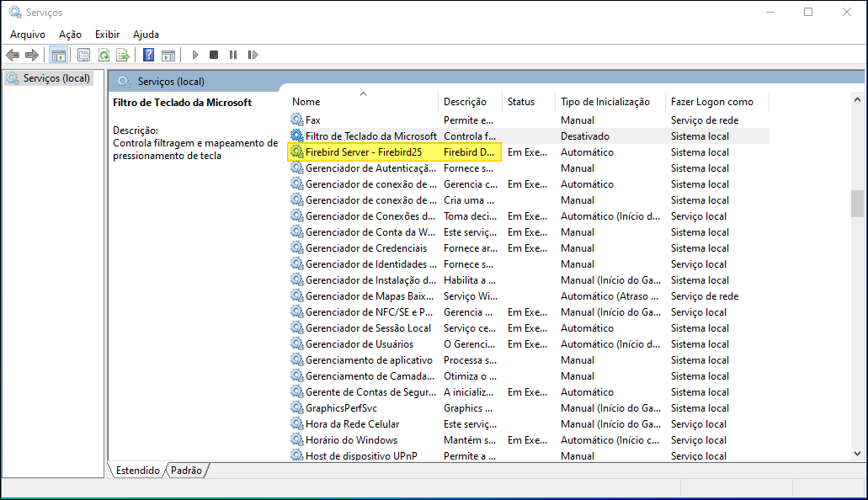Select Gerenciamento de aplicativo service
Image resolution: width=868 pixels, height=500 pixels.
click(529, 360)
